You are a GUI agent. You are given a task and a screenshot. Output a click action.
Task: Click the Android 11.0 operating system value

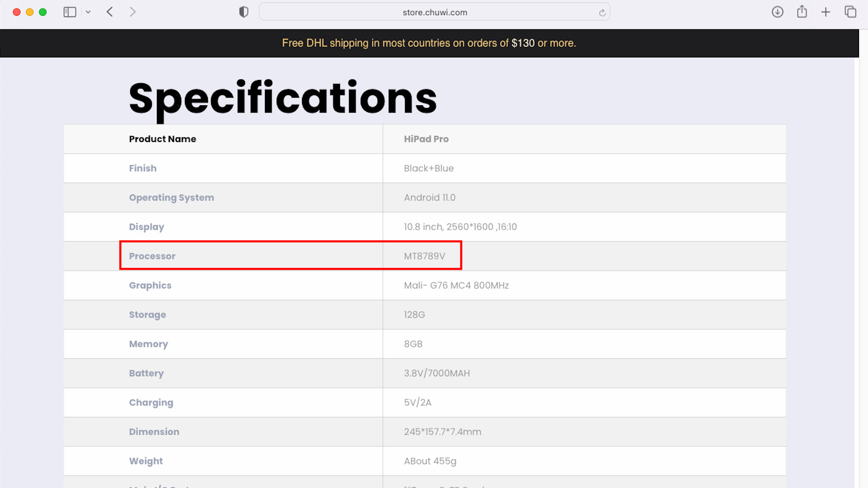pyautogui.click(x=429, y=197)
